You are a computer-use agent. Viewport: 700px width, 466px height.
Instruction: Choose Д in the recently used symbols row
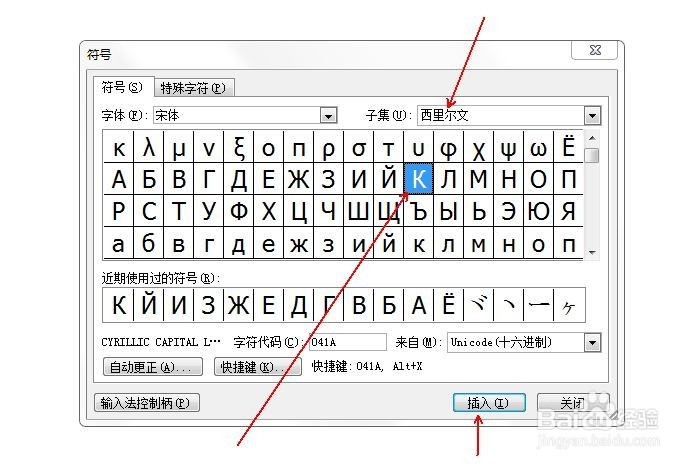(x=299, y=305)
